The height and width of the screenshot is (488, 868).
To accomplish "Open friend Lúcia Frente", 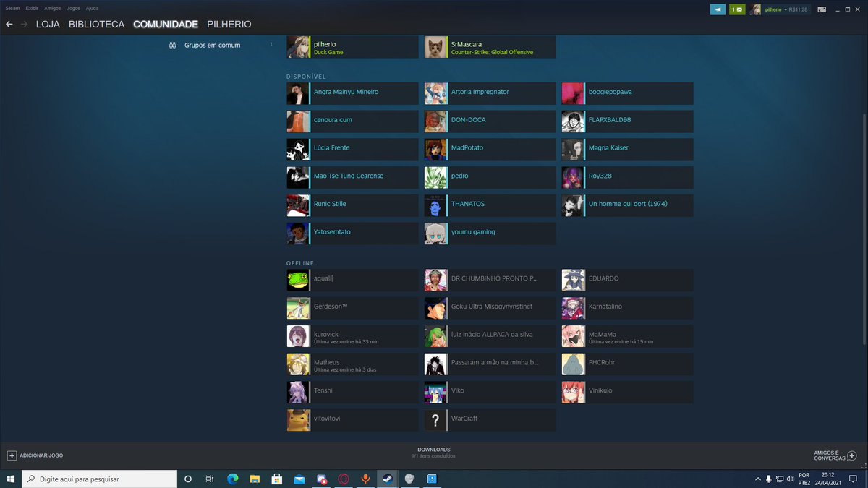I will (352, 150).
